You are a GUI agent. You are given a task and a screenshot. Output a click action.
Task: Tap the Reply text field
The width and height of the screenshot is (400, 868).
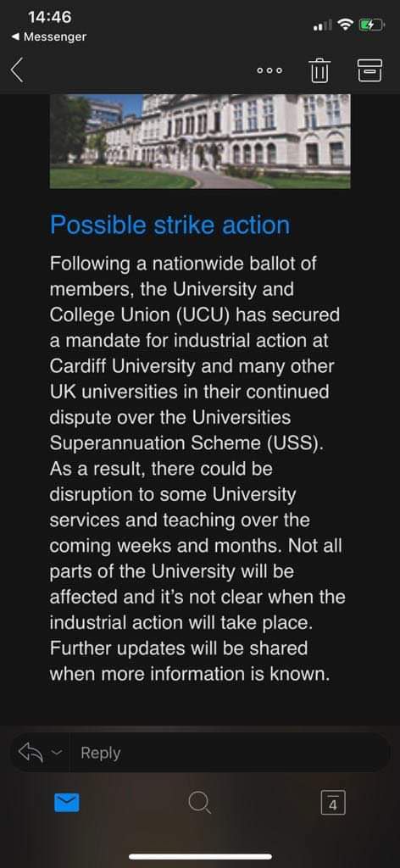click(230, 753)
